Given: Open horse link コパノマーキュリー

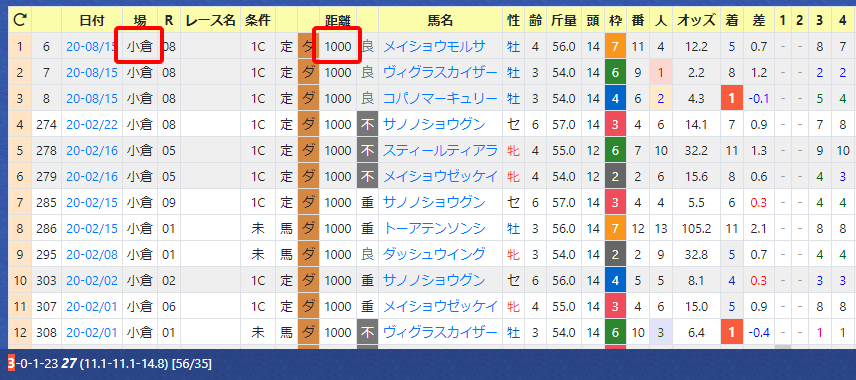Looking at the screenshot, I should 441,98.
